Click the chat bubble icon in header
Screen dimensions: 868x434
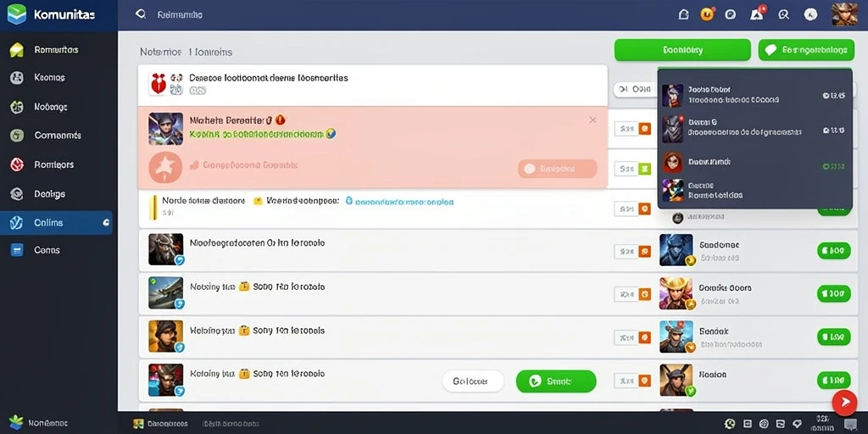pyautogui.click(x=730, y=15)
